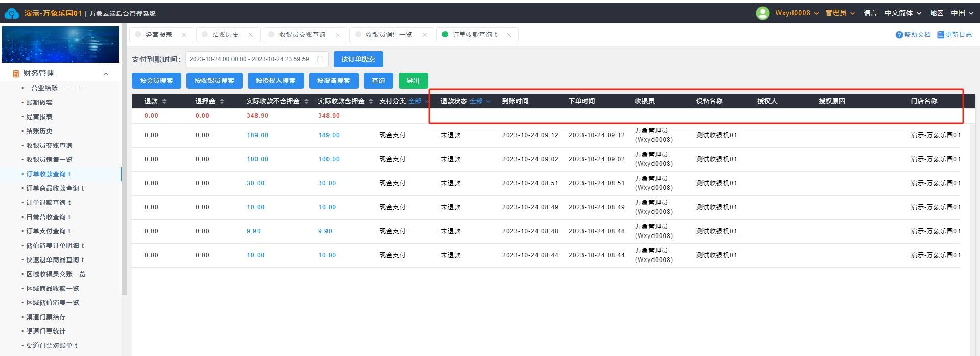Click the 189.00 amount link in first row
980x356 pixels.
click(x=258, y=135)
